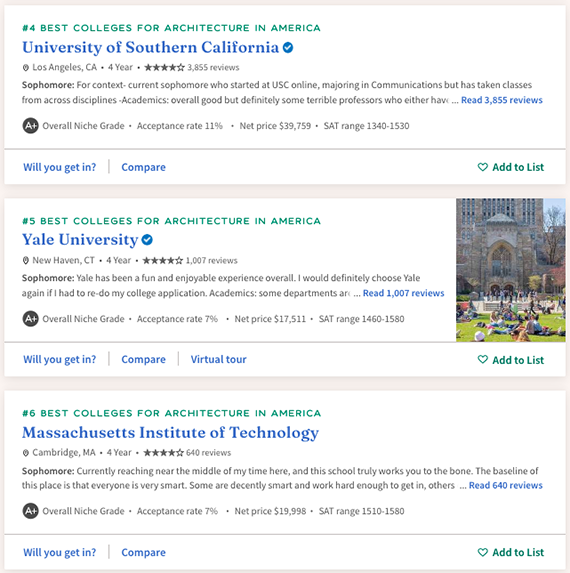Click the star rating for Yale University
This screenshot has width=570, height=573.
[163, 261]
